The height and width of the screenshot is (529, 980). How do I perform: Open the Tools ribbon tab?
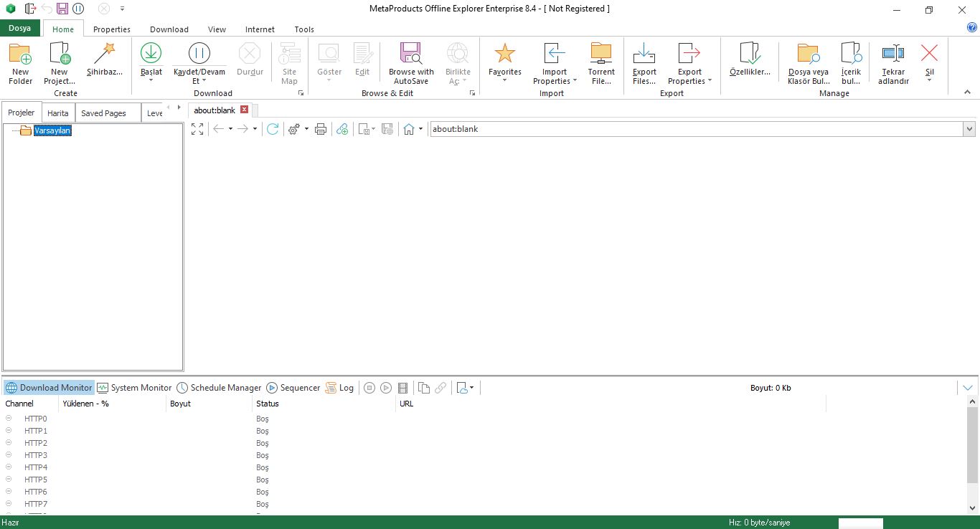[304, 29]
